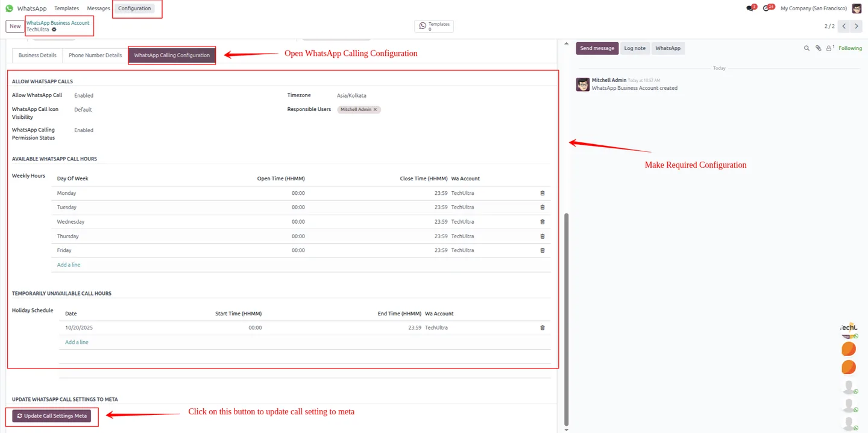
Task: Click Wednesday close time 23:59 cell
Action: click(x=441, y=222)
